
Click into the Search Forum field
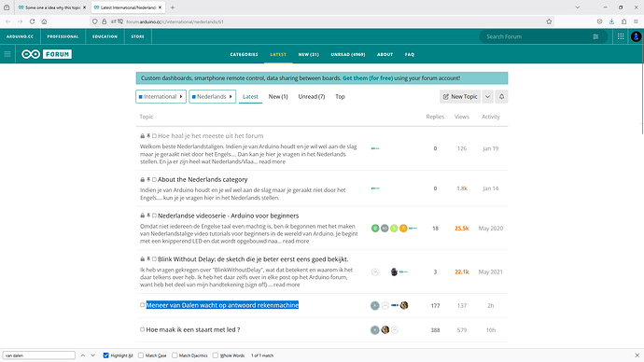[536, 36]
